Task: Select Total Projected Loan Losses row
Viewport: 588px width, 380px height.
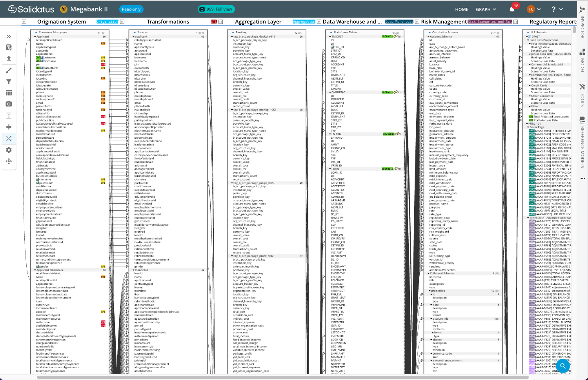Action: [551, 117]
